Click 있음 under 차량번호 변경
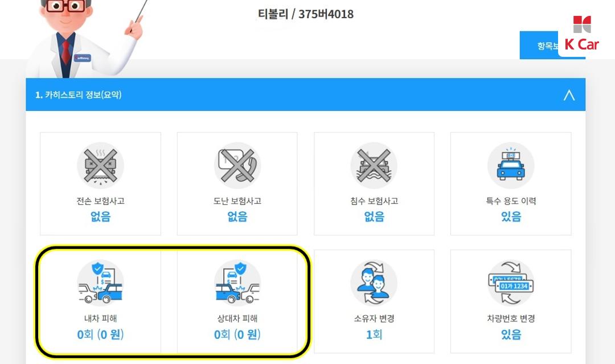Screen dimensions: 615x364 [x=511, y=334]
